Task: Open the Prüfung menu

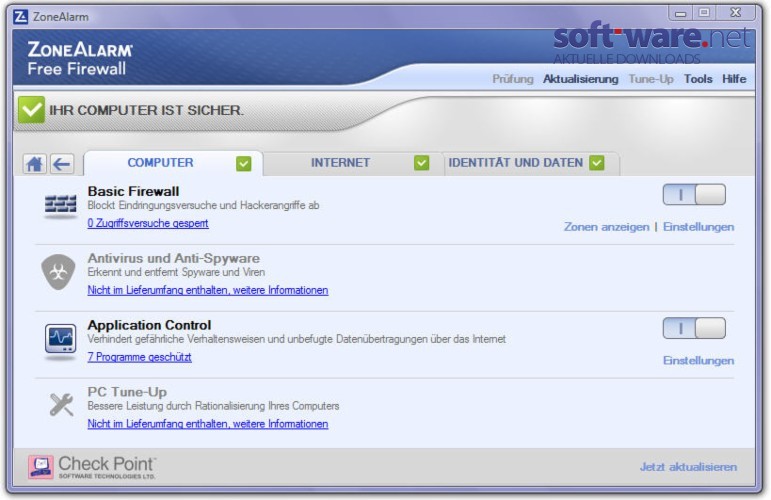Action: tap(513, 79)
